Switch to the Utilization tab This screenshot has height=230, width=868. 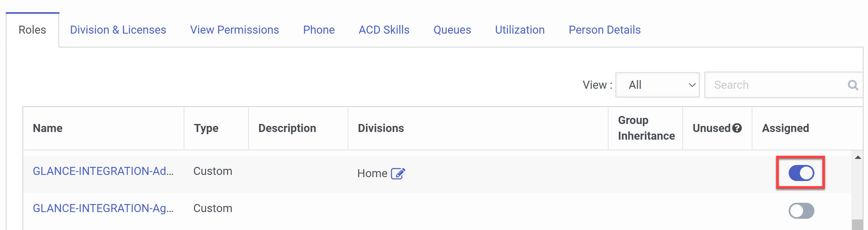(520, 30)
